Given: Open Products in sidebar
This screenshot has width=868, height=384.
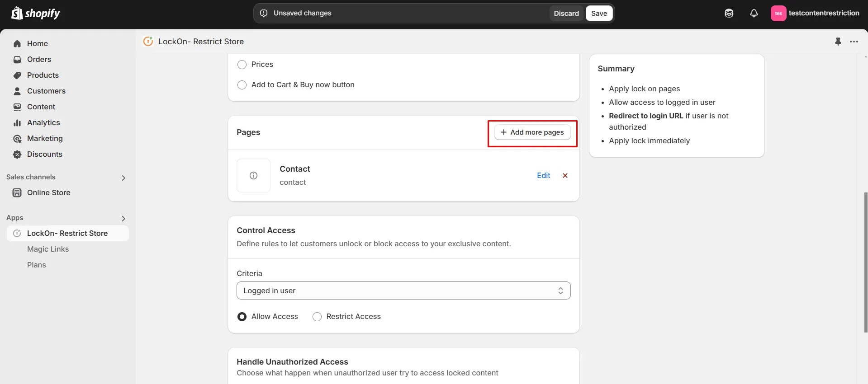Looking at the screenshot, I should (x=43, y=75).
